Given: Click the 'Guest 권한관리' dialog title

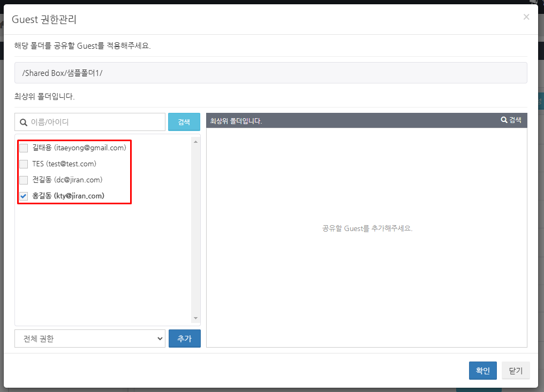Looking at the screenshot, I should pyautogui.click(x=44, y=20).
